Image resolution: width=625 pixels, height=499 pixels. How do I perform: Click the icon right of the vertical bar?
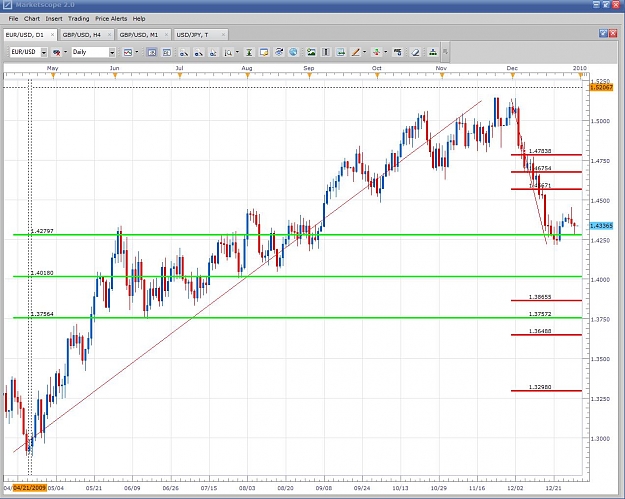point(341,52)
